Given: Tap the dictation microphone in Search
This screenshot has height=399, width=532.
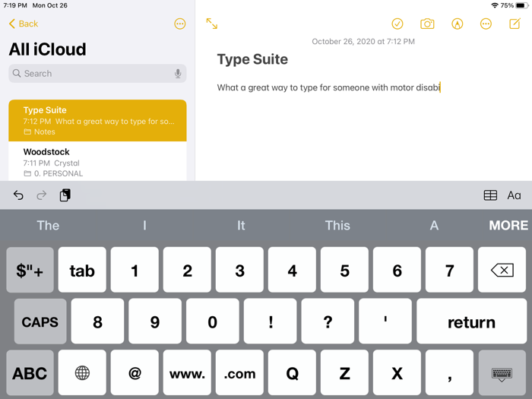Looking at the screenshot, I should click(178, 73).
